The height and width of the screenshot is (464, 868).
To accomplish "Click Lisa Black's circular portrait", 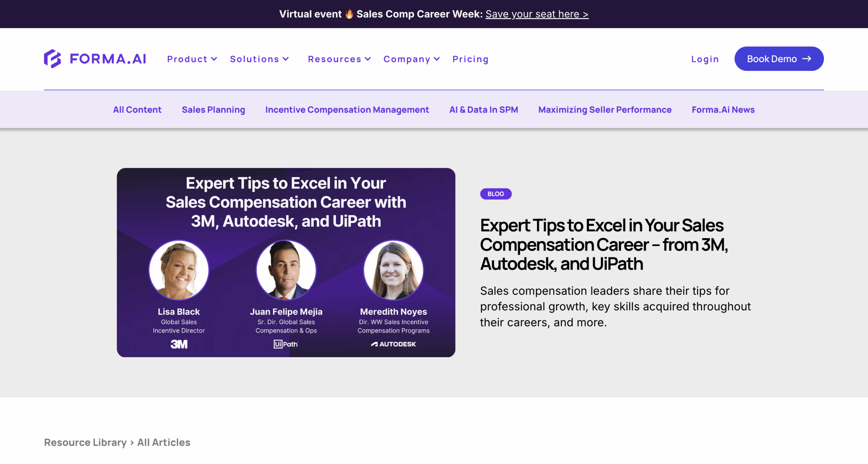I will click(x=179, y=270).
